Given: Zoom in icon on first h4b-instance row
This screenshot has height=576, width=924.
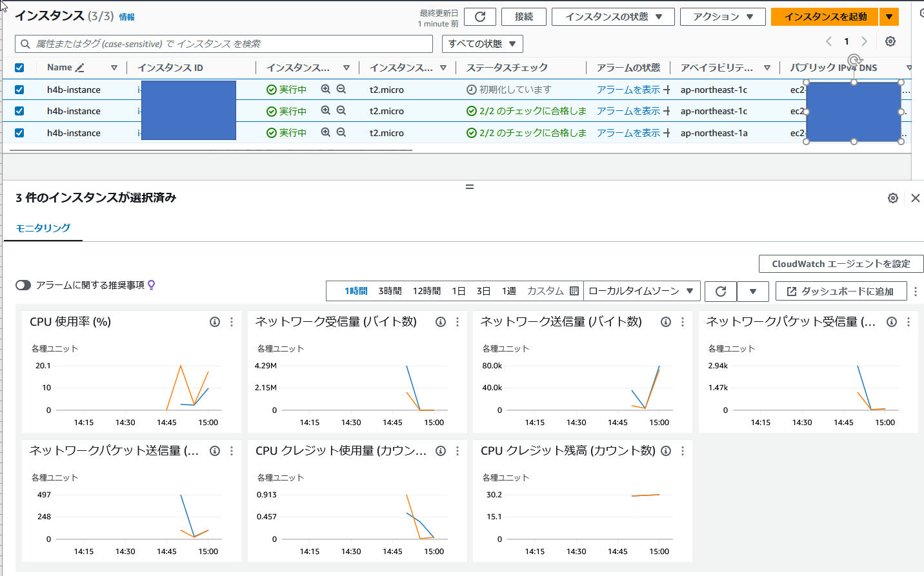Looking at the screenshot, I should pos(326,90).
